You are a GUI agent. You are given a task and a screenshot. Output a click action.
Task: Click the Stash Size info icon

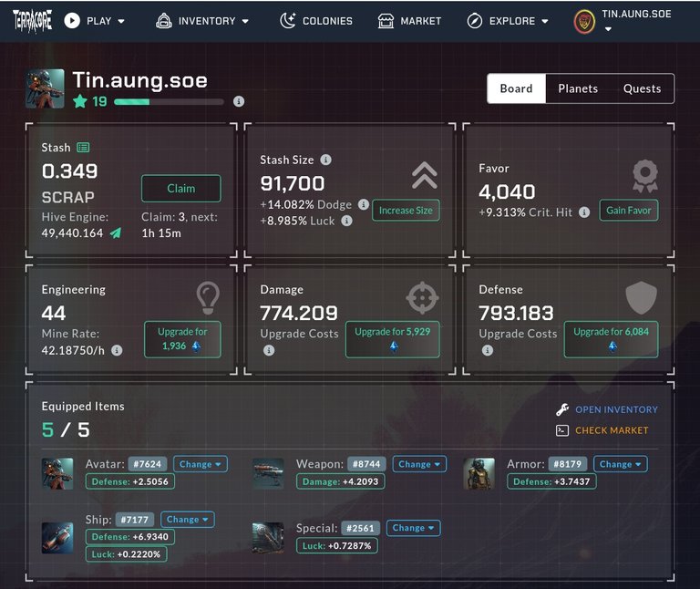pos(326,160)
